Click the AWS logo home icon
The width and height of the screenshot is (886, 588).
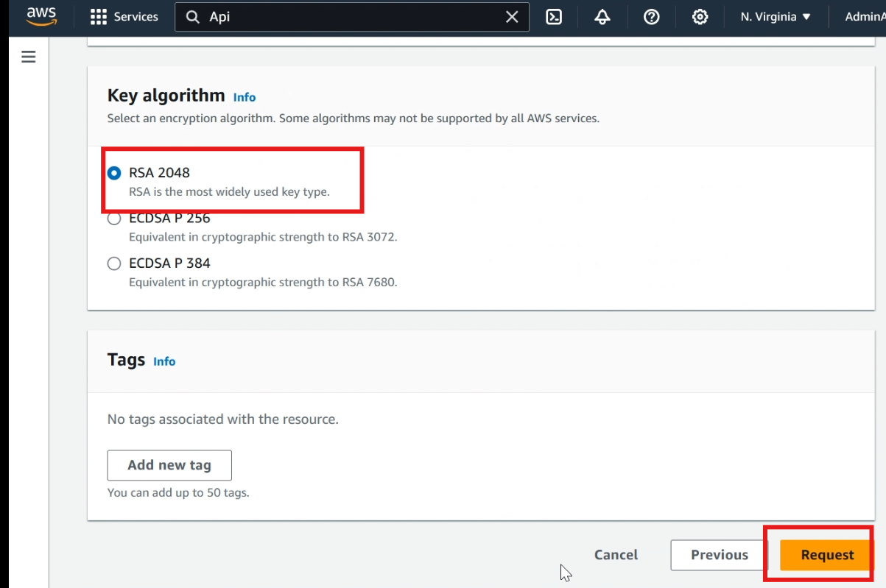coord(41,16)
